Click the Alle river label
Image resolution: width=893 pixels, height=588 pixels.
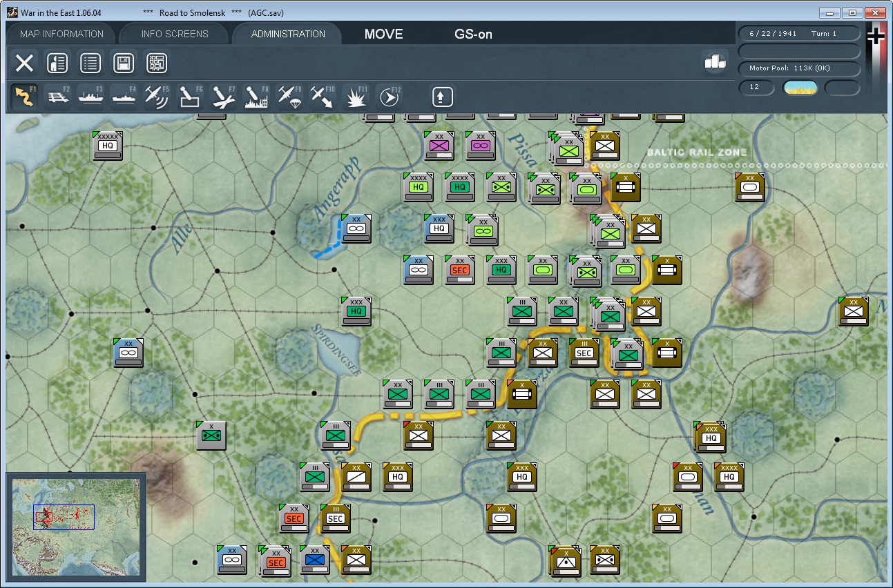[x=181, y=238]
